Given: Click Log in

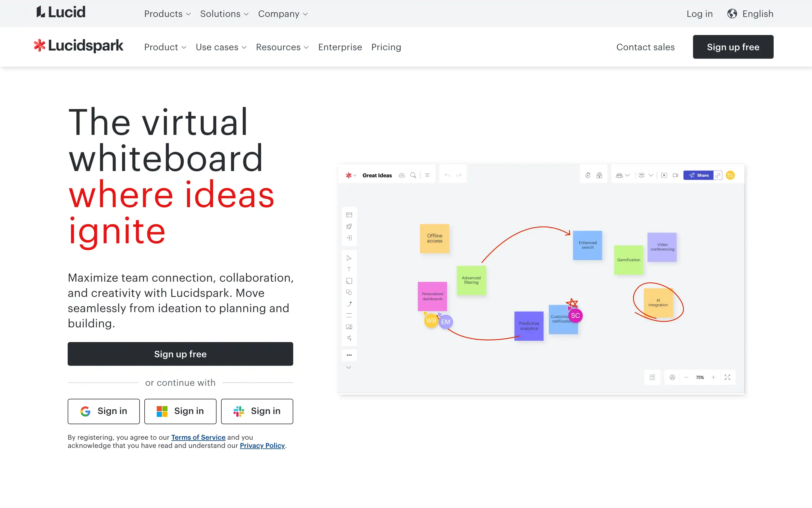Looking at the screenshot, I should click(x=699, y=14).
